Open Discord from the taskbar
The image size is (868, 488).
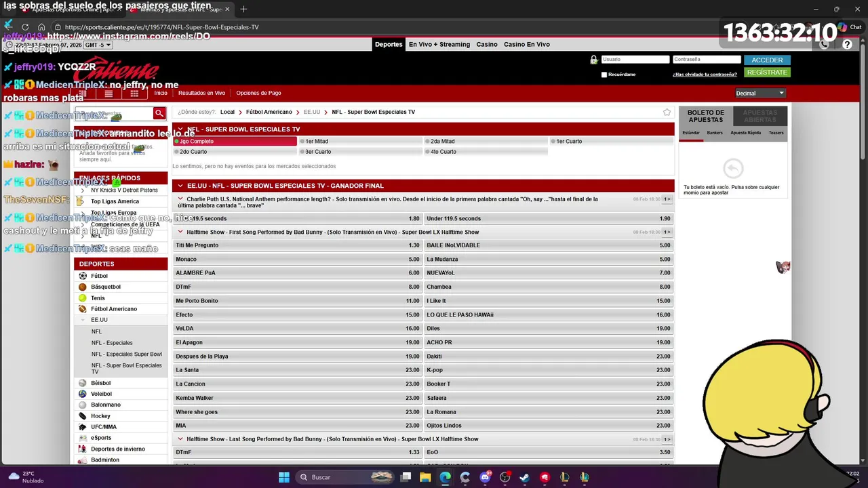[x=485, y=477]
